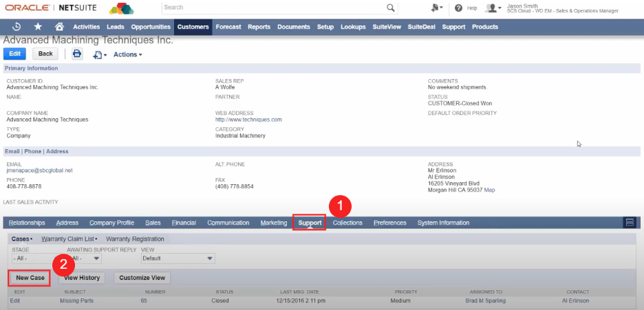Click Edit link for Missing Parts case
The height and width of the screenshot is (310, 644).
tap(14, 300)
